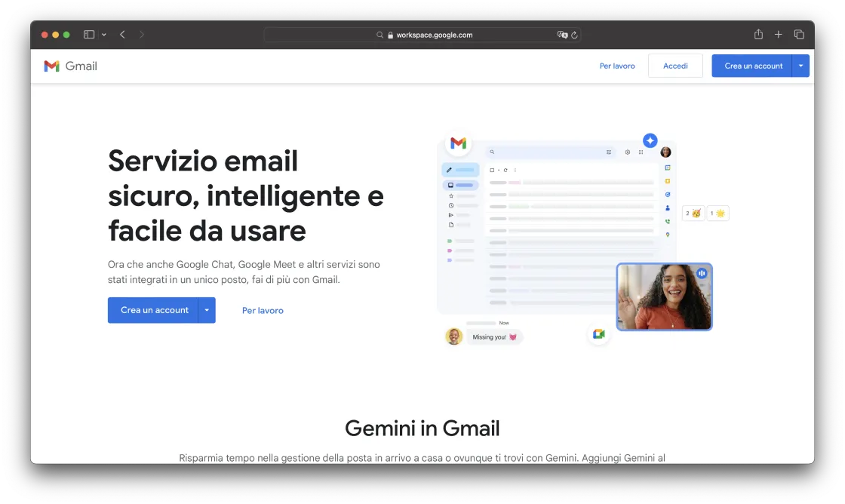
Task: Click the workspace.google.com address bar
Action: 422,35
